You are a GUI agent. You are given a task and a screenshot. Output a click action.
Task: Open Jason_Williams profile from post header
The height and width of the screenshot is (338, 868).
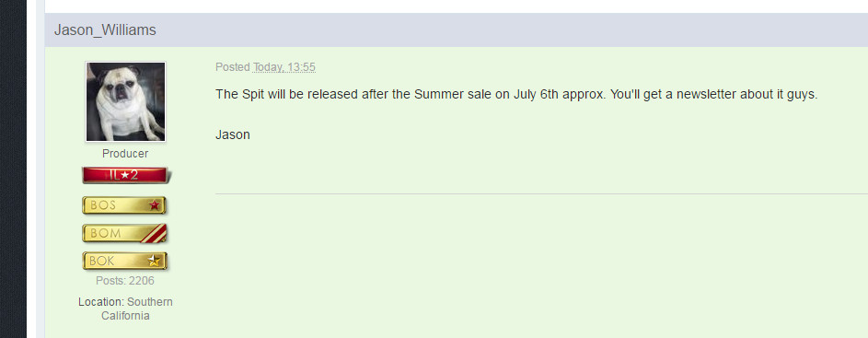105,29
